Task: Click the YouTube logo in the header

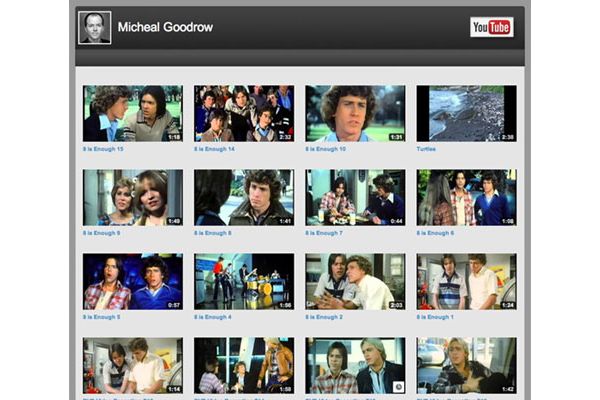Action: pos(492,27)
